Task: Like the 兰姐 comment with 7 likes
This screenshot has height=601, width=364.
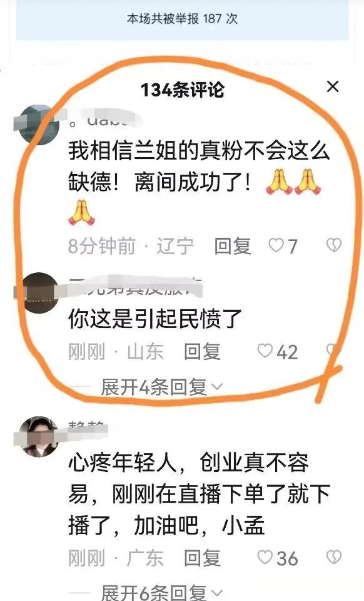Action: point(276,245)
